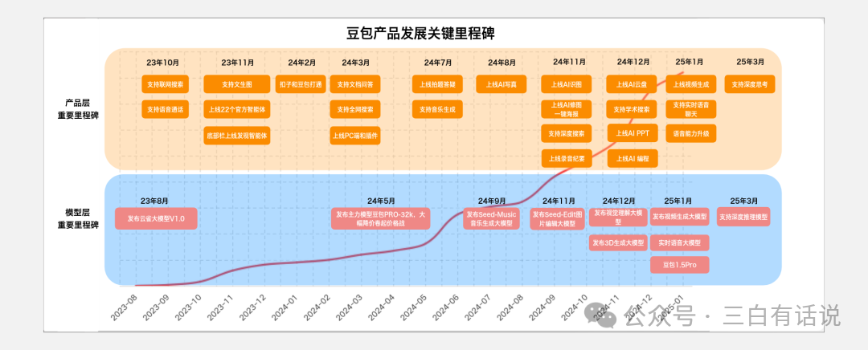The height and width of the screenshot is (350, 868).
Task: Select the 支持文档问答 box
Action: 355,84
